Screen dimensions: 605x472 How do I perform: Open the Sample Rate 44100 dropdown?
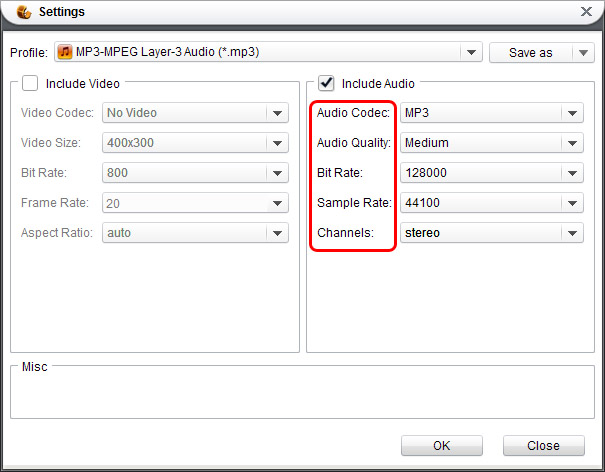coord(492,203)
